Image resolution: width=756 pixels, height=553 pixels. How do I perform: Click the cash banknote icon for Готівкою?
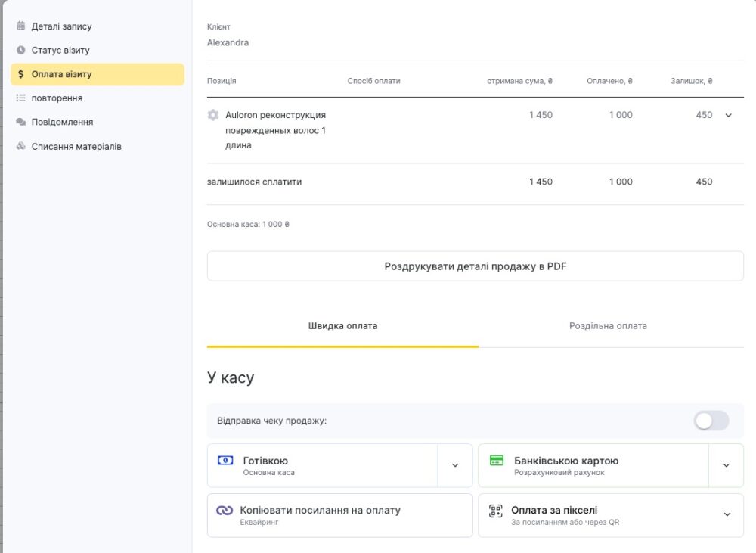[225, 461]
